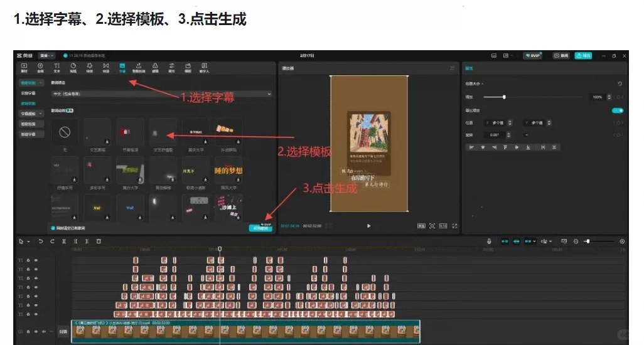Image resolution: width=644 pixels, height=345 pixels.
Task: Toggle the 同时清空已有歌词 checkbox
Action: tap(53, 228)
